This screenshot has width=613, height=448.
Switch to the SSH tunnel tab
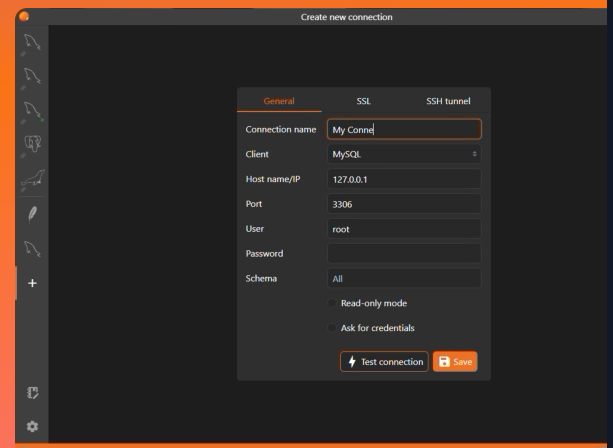448,101
